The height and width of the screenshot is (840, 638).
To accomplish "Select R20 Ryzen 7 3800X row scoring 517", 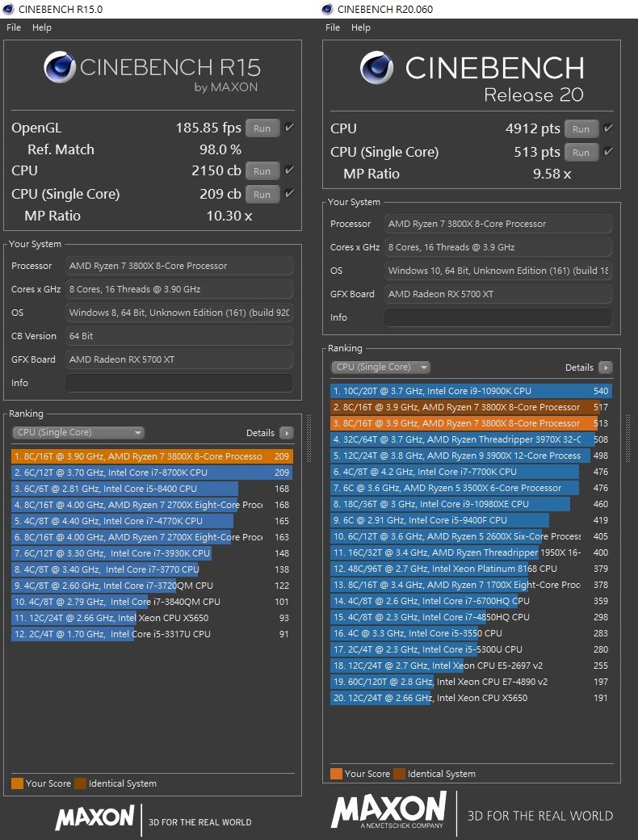I will click(472, 407).
